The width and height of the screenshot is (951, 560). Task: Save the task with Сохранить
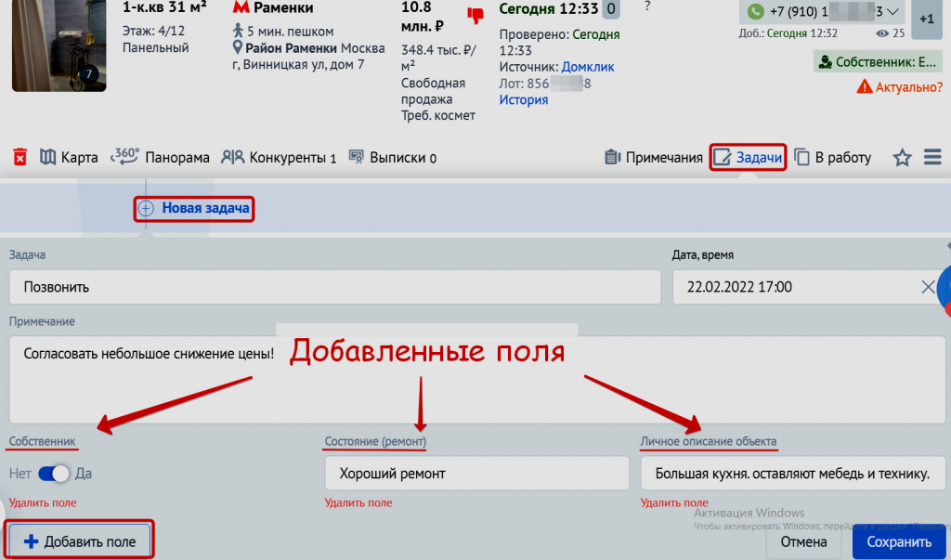click(x=898, y=542)
